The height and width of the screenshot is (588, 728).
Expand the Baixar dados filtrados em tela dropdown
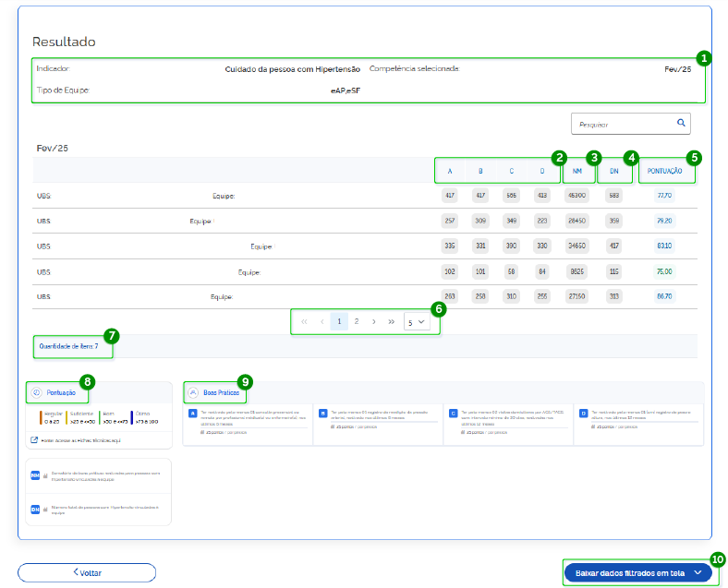click(698, 572)
